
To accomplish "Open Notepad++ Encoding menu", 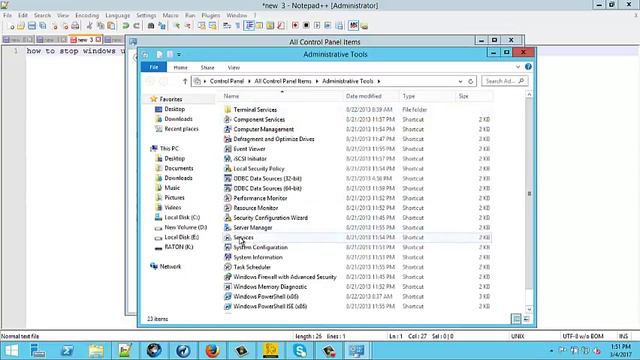I will (87, 15).
